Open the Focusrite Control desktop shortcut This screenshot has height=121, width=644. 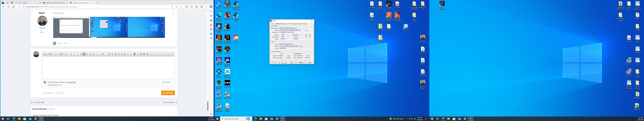click(389, 5)
